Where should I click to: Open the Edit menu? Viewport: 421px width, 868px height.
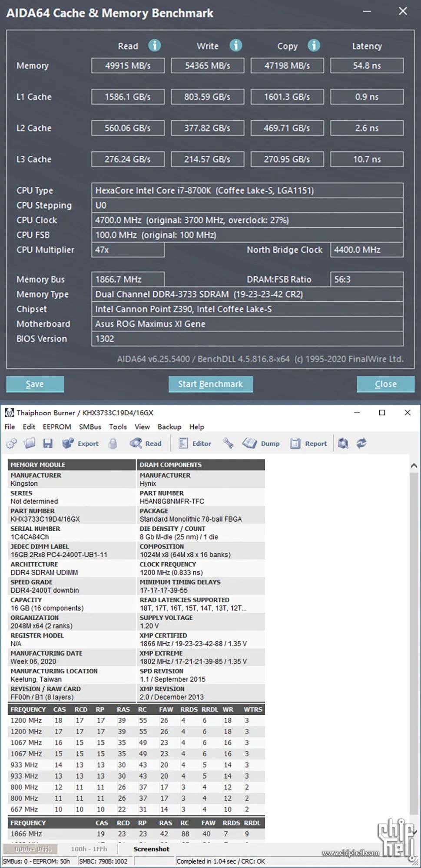[29, 427]
